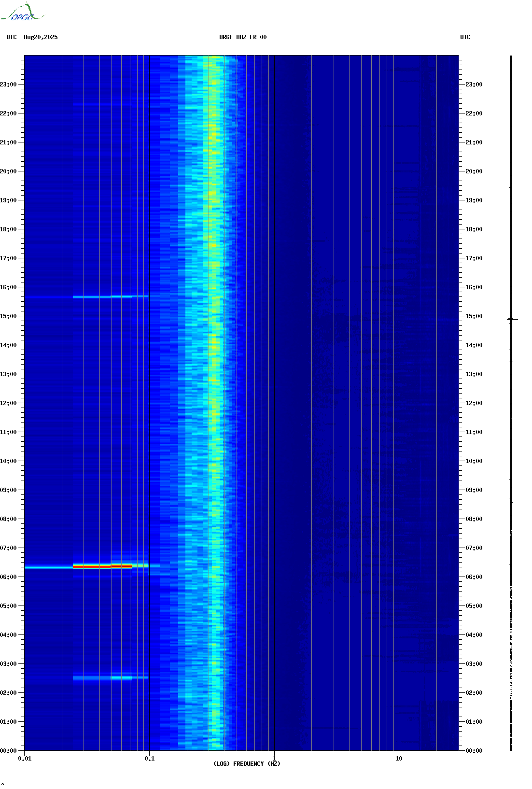Click the 1 Hz frequency axis label
This screenshot has width=532, height=789.
click(274, 759)
